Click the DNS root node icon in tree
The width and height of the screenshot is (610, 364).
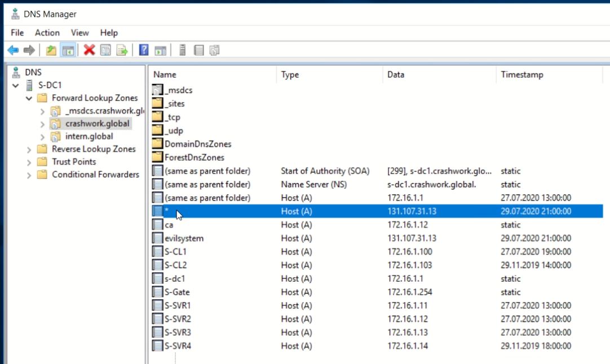(16, 72)
